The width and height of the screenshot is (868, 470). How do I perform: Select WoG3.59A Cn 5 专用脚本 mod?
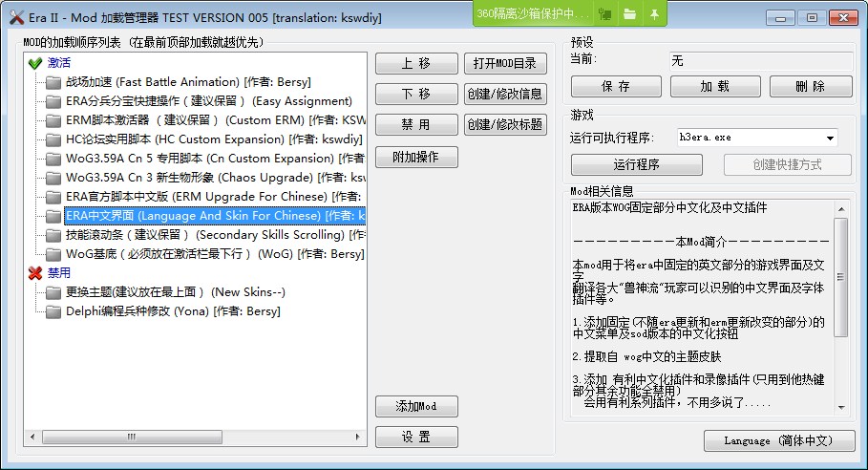click(216, 159)
